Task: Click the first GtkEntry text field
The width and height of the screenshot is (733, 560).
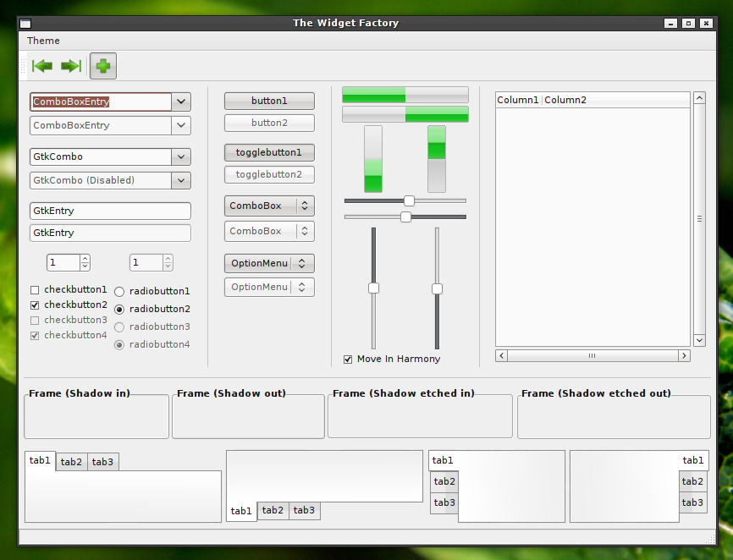Action: 110,211
